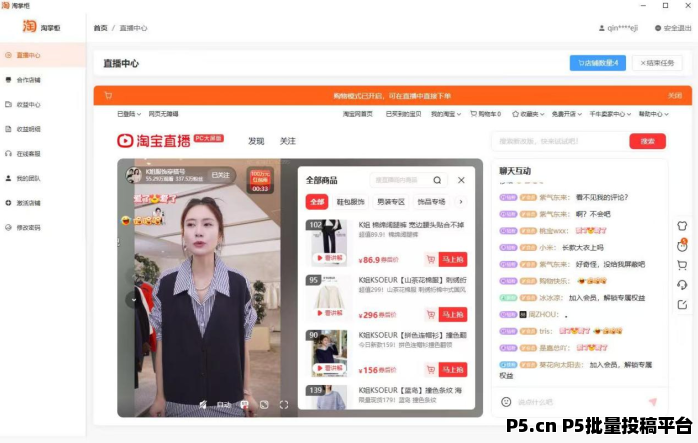
Task: Open 合作店铺 in the left sidebar
Action: pos(28,80)
